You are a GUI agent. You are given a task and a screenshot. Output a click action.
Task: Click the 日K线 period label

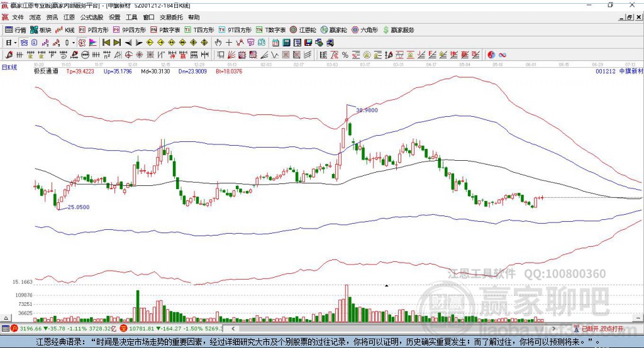pos(9,67)
